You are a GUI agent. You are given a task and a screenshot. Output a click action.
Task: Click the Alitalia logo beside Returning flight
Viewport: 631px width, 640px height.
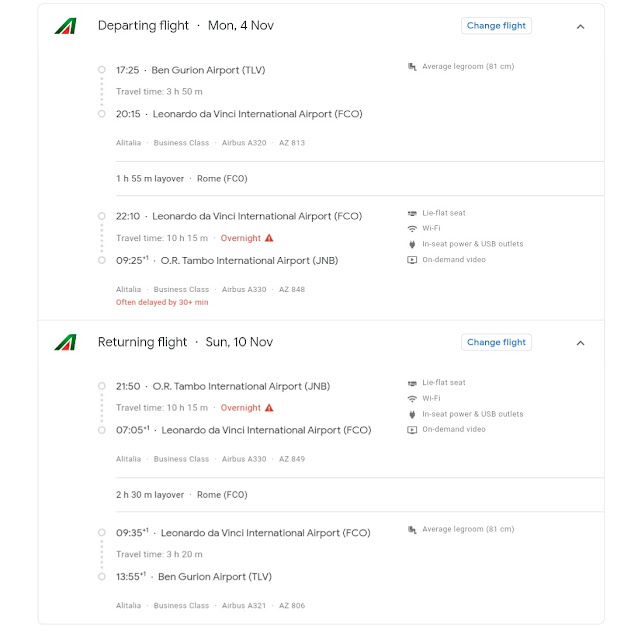pyautogui.click(x=65, y=342)
